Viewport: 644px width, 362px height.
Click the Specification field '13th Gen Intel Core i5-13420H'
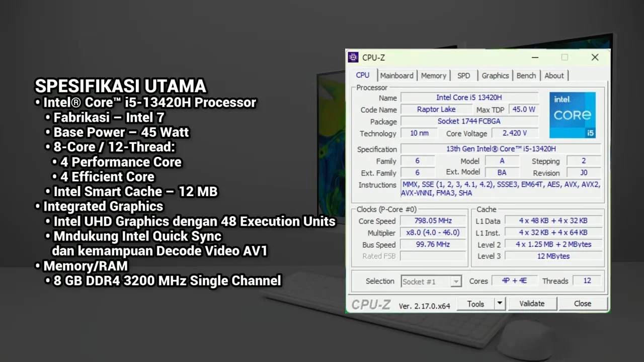coord(501,149)
